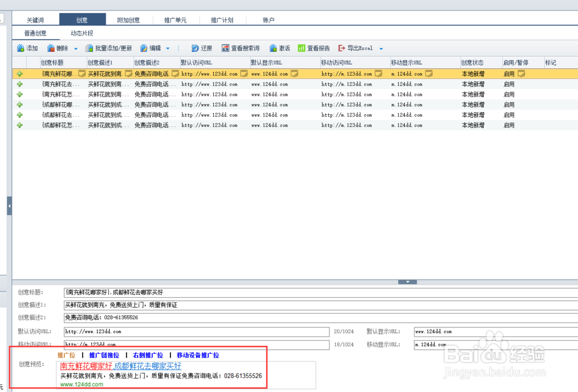The width and height of the screenshot is (578, 392).
Task: Click the 移动显示URL input field
Action: click(496, 345)
